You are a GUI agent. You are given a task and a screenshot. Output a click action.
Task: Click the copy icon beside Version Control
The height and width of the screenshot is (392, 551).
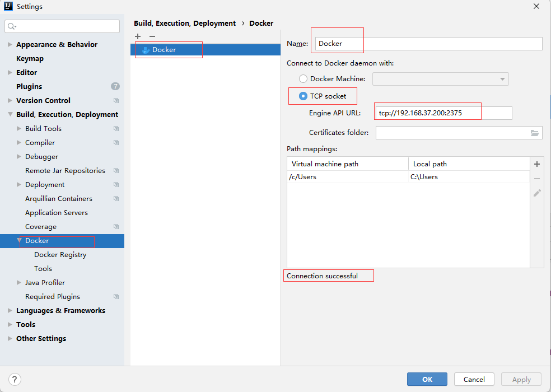(x=116, y=101)
